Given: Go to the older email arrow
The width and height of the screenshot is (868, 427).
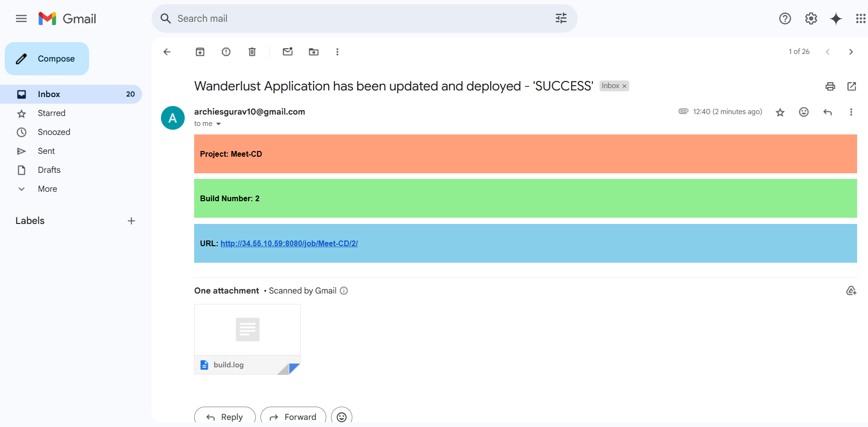Looking at the screenshot, I should click(x=851, y=52).
